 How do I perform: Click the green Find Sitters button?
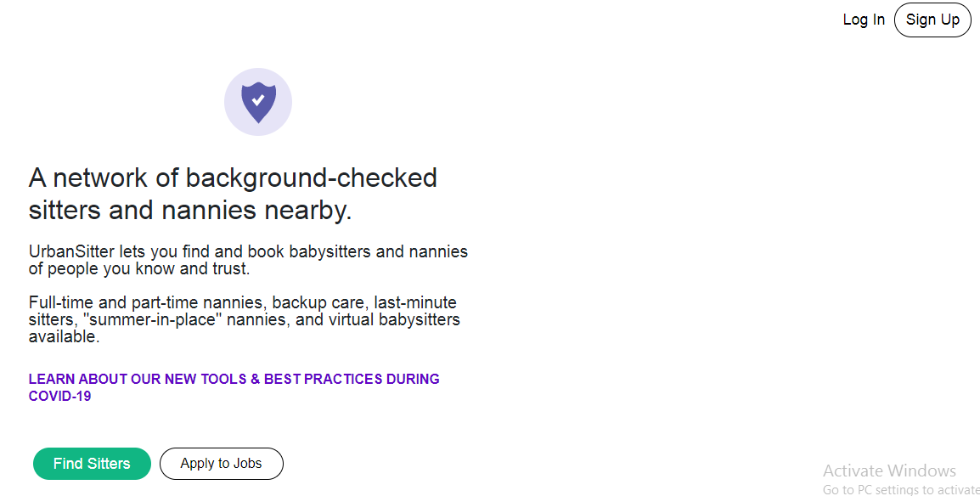92,464
